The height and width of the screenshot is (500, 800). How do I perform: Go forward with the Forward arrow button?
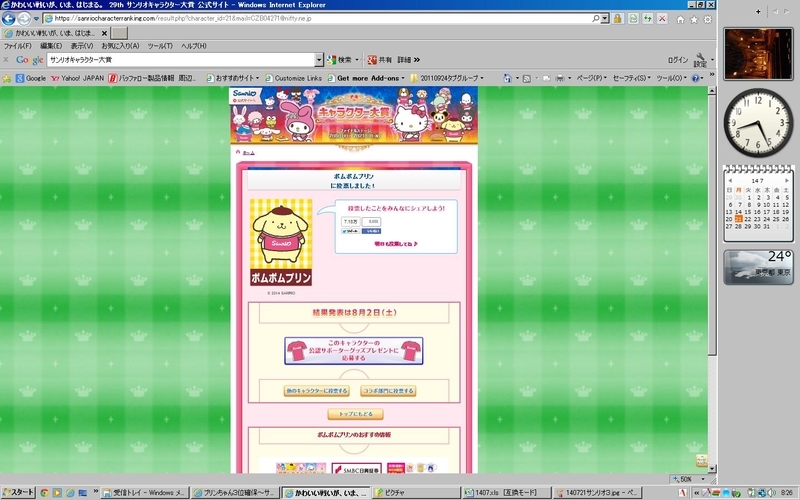click(24, 19)
